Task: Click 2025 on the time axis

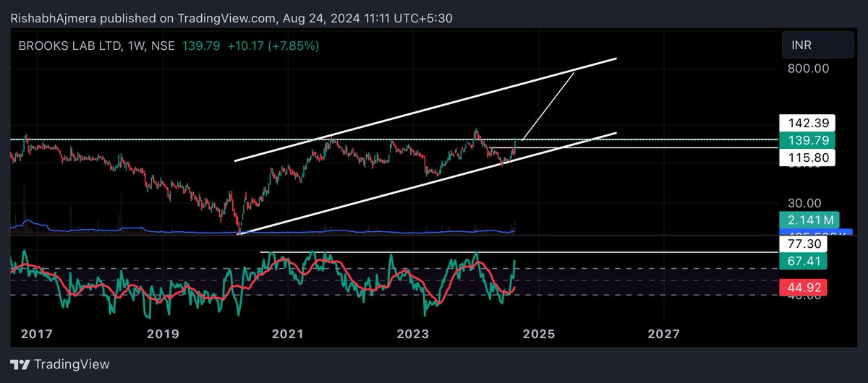Action: pos(539,334)
